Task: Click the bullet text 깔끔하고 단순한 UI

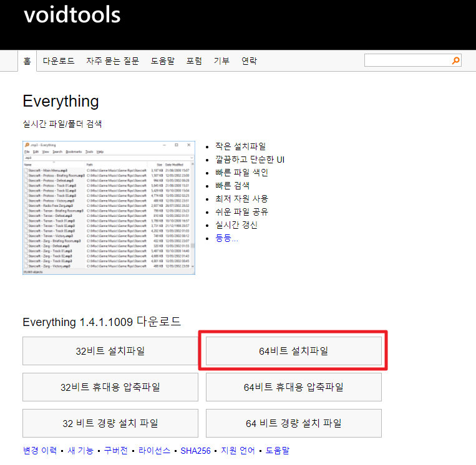Action: coord(250,159)
